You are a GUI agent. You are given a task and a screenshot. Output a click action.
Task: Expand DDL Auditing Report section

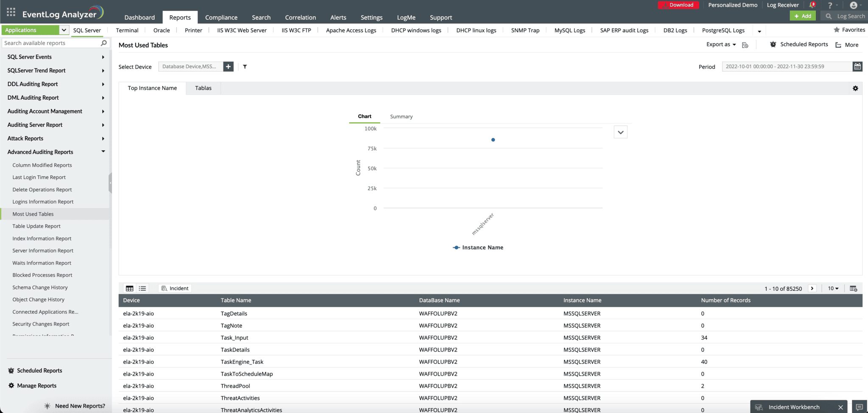103,84
